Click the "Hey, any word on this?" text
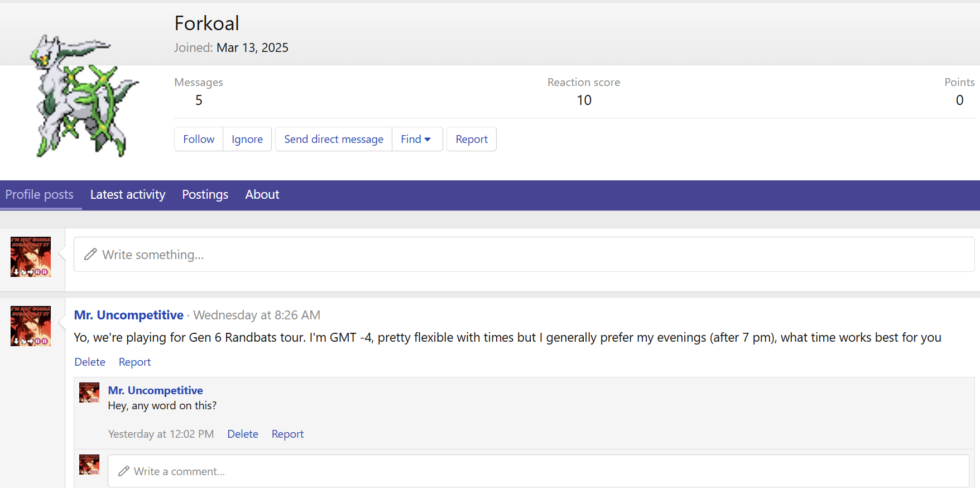Screen dimensions: 980x488 coord(162,405)
